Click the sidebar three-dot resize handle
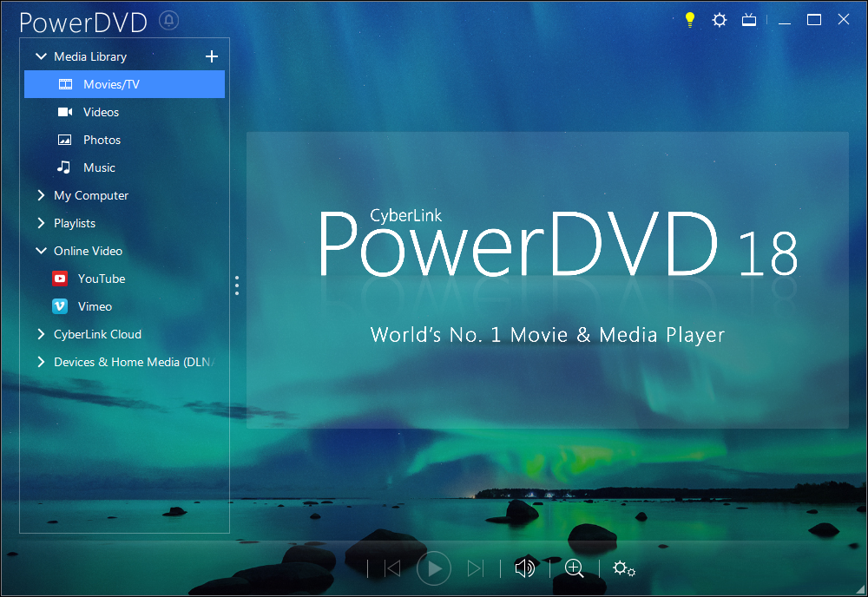The height and width of the screenshot is (597, 868). [237, 285]
